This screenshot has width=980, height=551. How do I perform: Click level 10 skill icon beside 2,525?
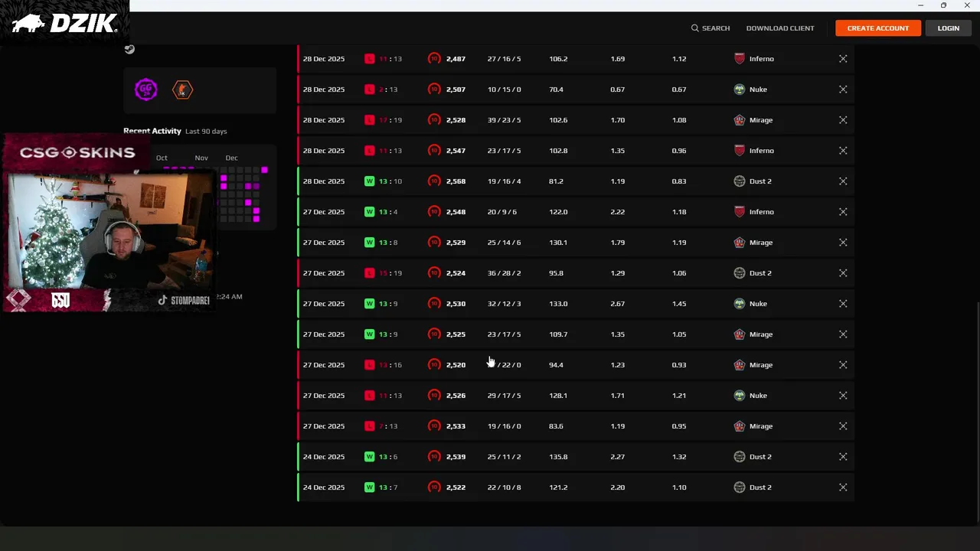click(x=434, y=334)
